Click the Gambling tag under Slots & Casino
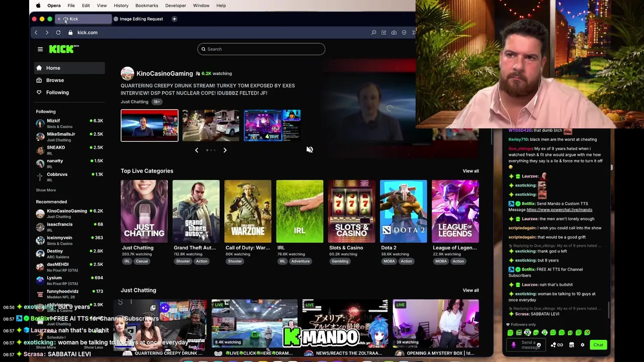This screenshot has width=644, height=362. 340,261
